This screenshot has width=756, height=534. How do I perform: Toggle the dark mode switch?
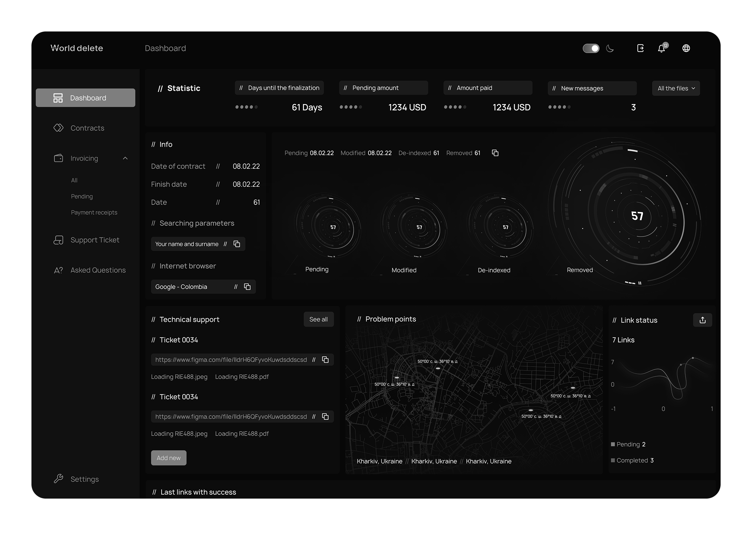591,48
